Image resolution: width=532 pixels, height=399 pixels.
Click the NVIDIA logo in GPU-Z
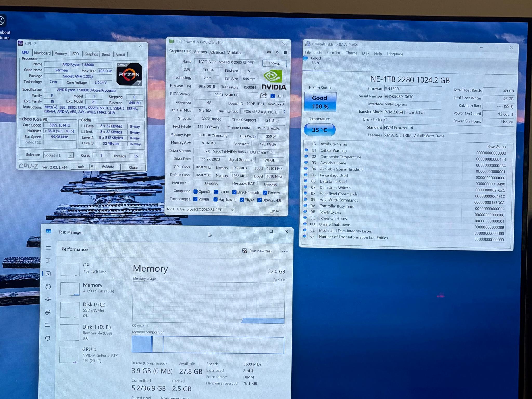(273, 80)
